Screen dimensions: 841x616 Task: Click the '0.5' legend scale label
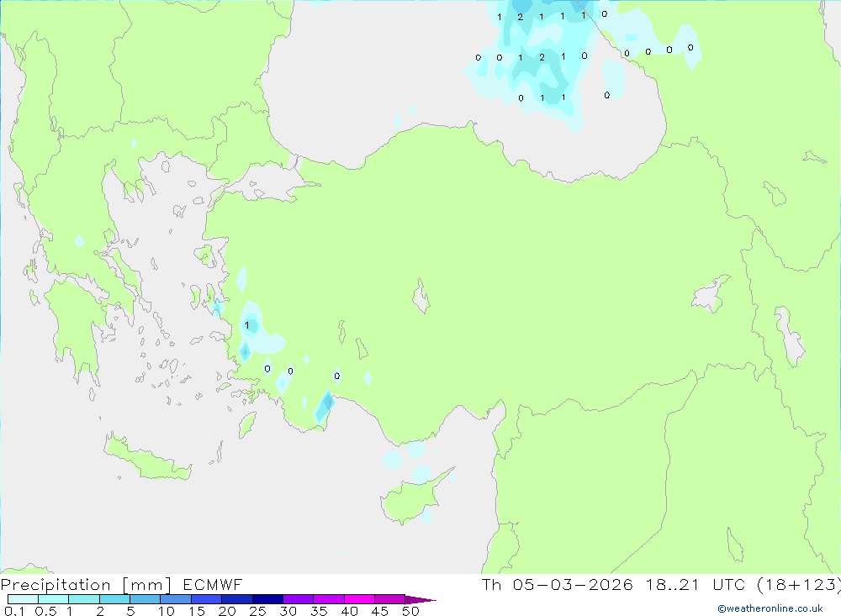click(x=45, y=611)
